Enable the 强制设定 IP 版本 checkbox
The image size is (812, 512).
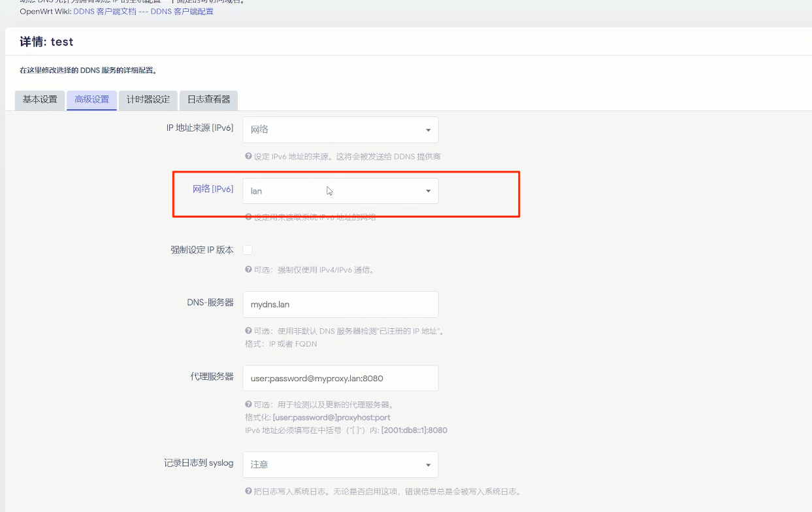click(248, 250)
